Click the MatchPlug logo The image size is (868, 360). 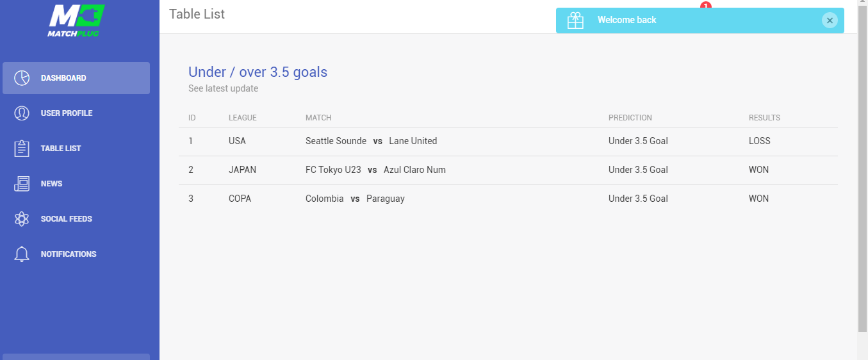(x=76, y=20)
